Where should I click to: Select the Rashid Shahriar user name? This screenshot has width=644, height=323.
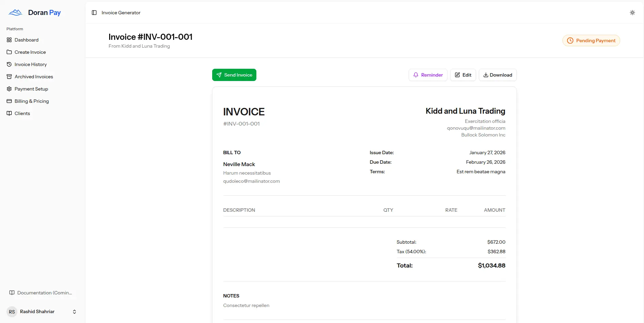click(37, 311)
